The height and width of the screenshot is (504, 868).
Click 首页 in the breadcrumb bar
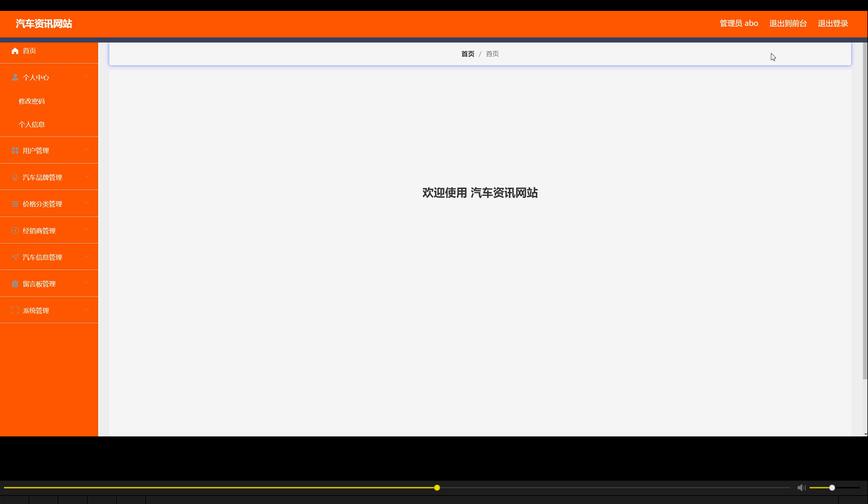click(x=467, y=53)
